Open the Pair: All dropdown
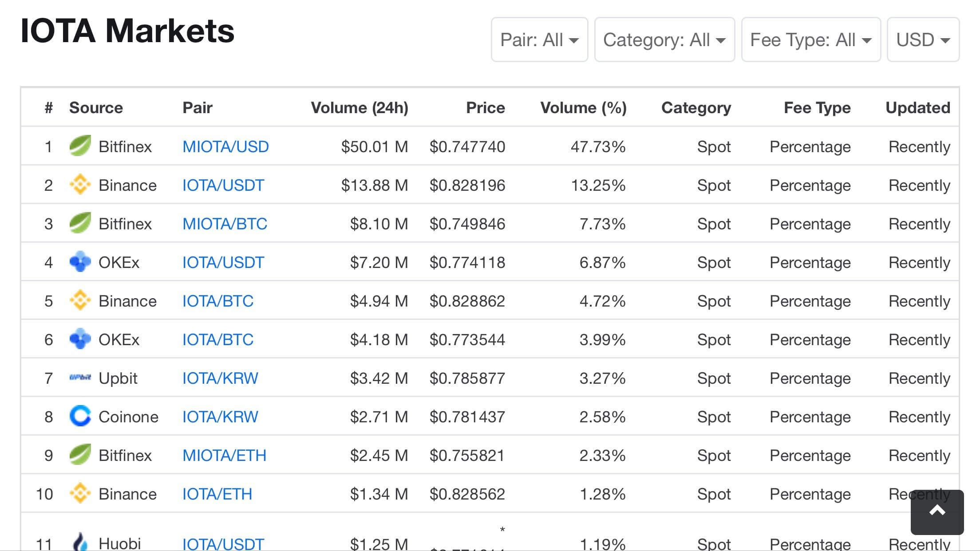 point(539,39)
